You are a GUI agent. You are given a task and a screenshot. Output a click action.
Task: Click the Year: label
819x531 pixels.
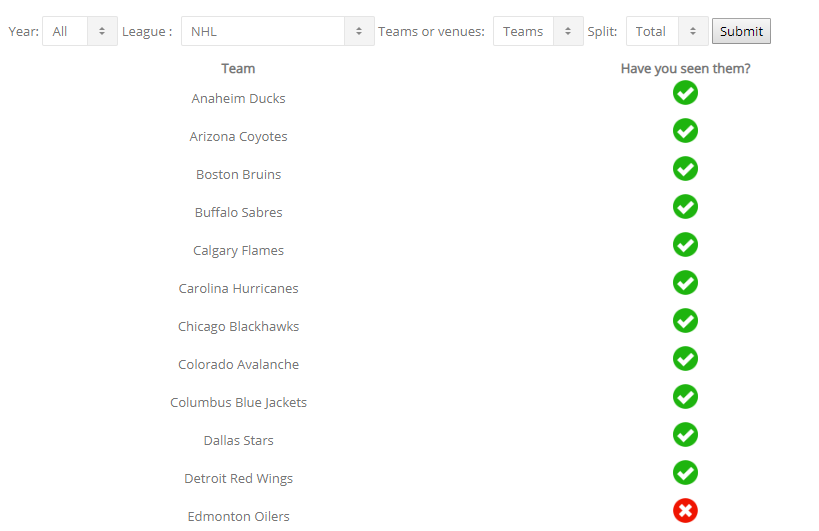pyautogui.click(x=24, y=31)
